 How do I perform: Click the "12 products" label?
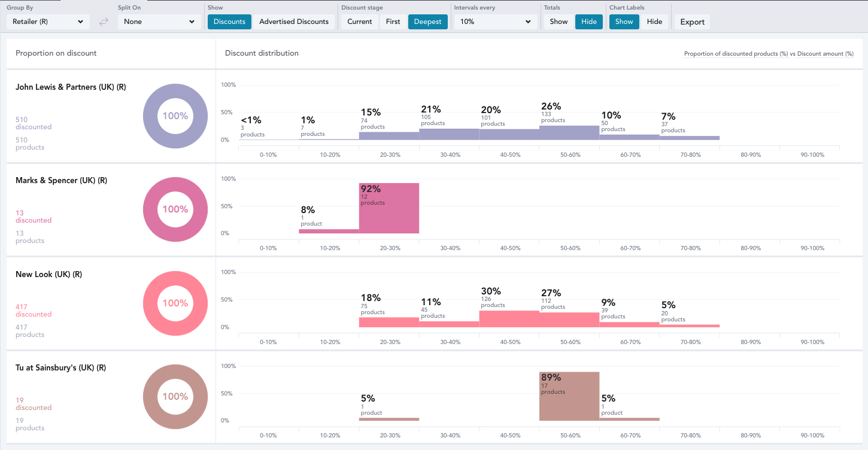372,200
